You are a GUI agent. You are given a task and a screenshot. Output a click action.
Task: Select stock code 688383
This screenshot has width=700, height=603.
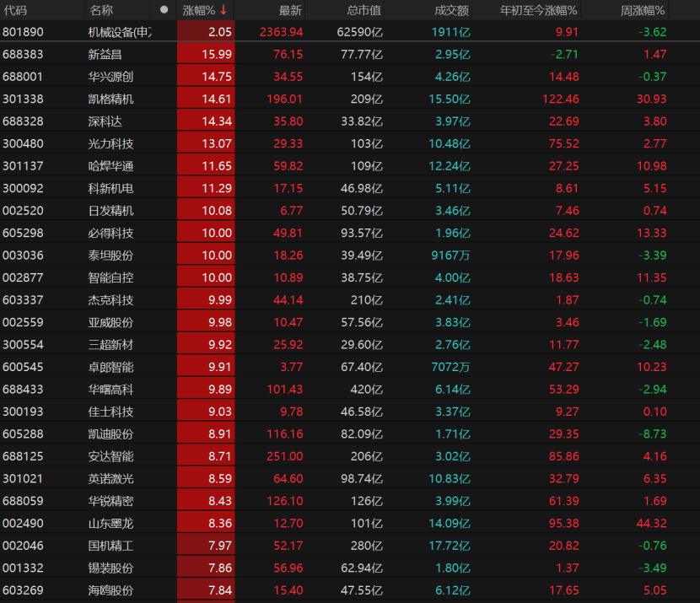pyautogui.click(x=23, y=55)
